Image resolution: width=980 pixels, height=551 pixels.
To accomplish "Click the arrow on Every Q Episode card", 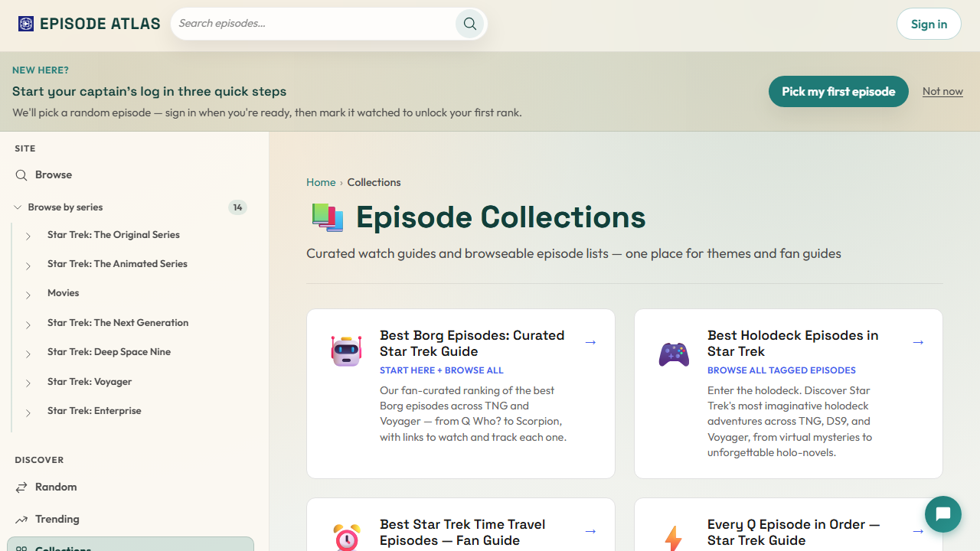I will (x=918, y=531).
